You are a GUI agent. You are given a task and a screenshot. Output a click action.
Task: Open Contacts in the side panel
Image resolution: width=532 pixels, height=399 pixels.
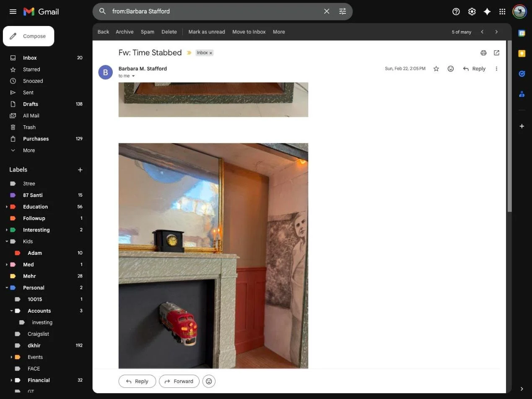522,94
